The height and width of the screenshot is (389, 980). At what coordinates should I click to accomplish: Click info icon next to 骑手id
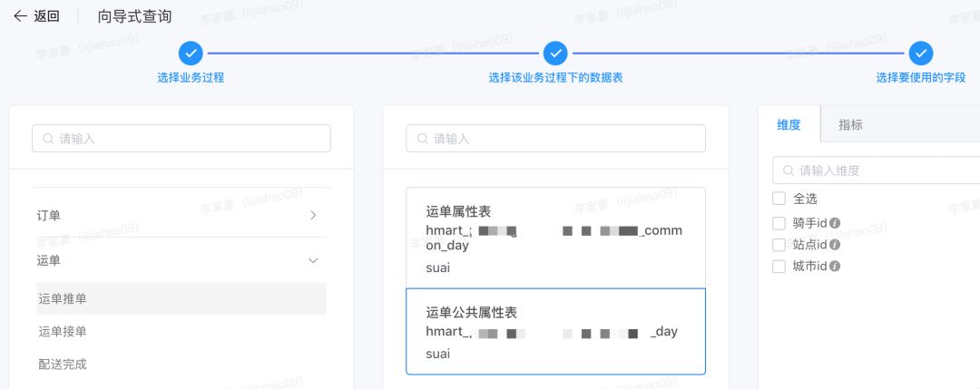click(835, 223)
